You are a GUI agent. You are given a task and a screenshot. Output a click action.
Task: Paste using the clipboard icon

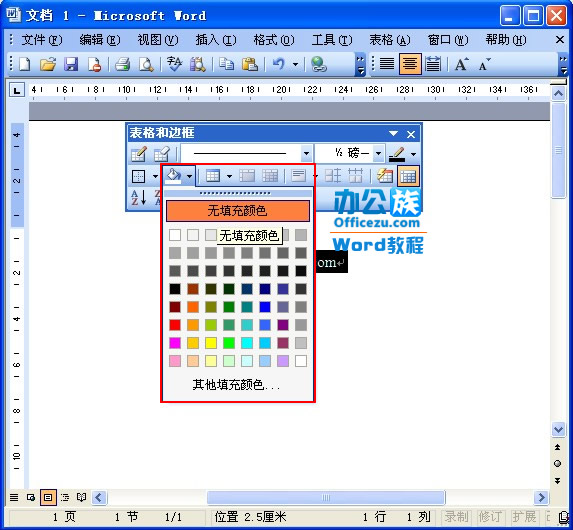pos(250,64)
